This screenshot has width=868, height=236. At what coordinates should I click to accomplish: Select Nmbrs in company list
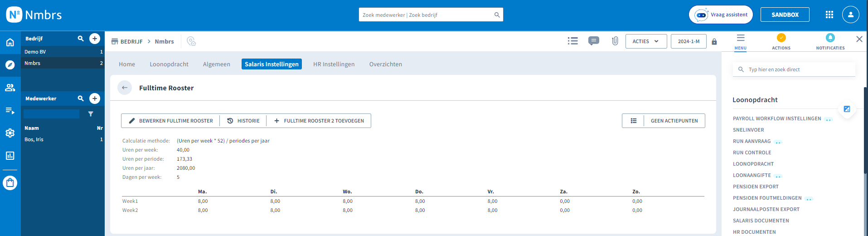[63, 63]
